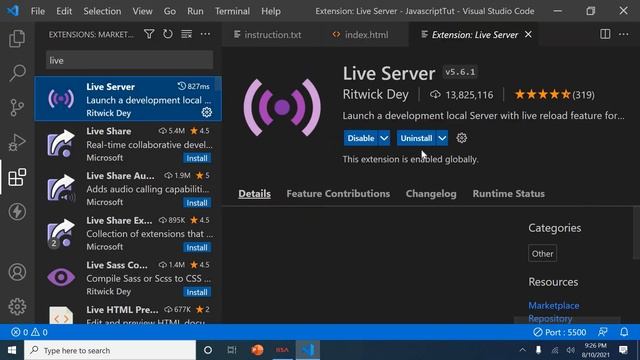The width and height of the screenshot is (640, 360).
Task: Filter extensions with the funnel icon
Action: [x=149, y=34]
